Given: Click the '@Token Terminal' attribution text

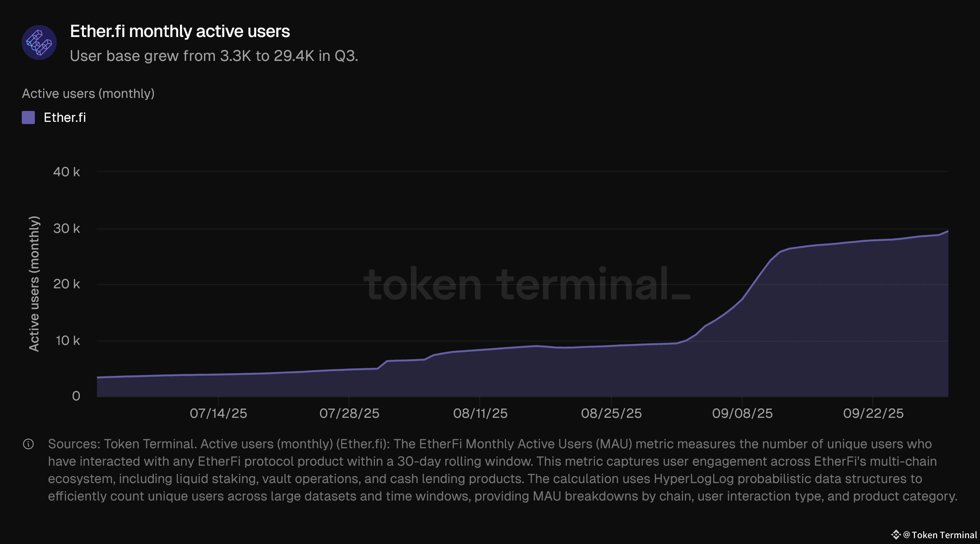Looking at the screenshot, I should click(940, 535).
